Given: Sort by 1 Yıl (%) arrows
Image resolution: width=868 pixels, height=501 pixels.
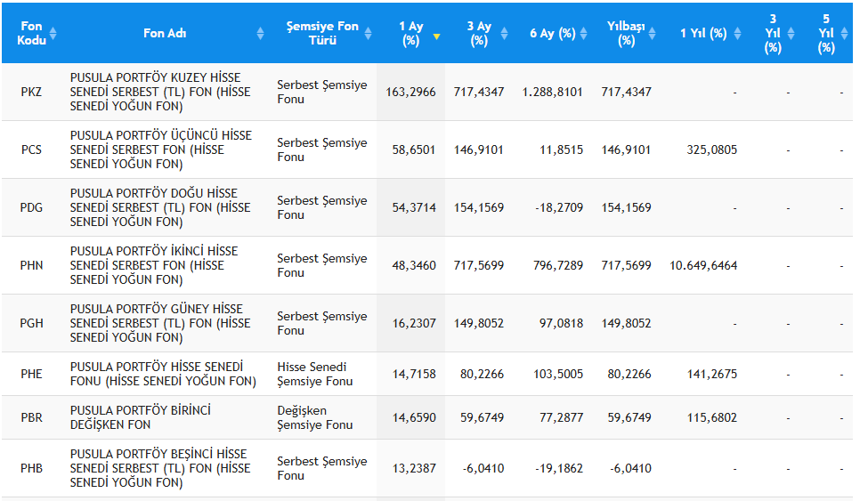Looking at the screenshot, I should (737, 33).
